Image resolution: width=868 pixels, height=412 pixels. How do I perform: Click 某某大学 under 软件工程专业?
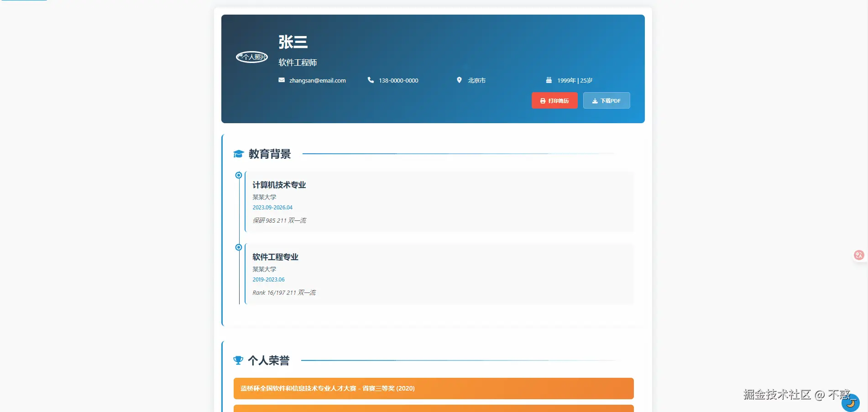tap(264, 269)
